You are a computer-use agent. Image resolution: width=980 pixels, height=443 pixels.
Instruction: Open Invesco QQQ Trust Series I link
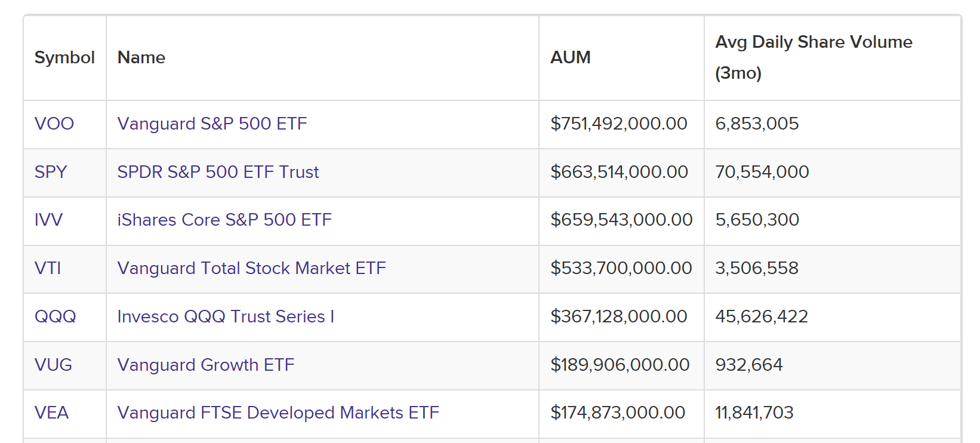[x=226, y=316]
